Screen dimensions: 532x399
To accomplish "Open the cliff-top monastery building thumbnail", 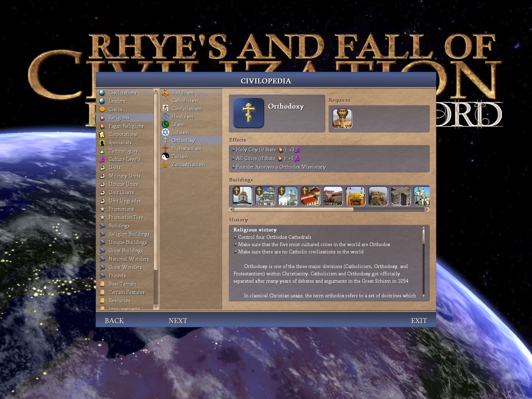I will 378,196.
